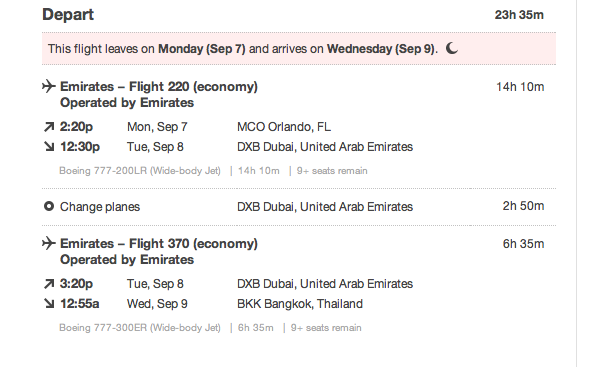Click the Boeing 777-300ER aircraft details text
Screen dimensions: 596x367
(140, 328)
